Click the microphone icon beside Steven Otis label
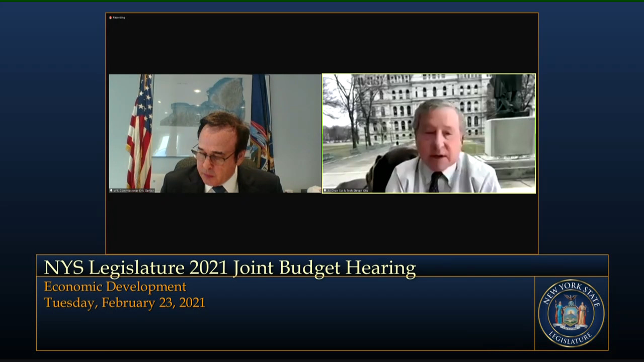This screenshot has height=362, width=644. (325, 191)
